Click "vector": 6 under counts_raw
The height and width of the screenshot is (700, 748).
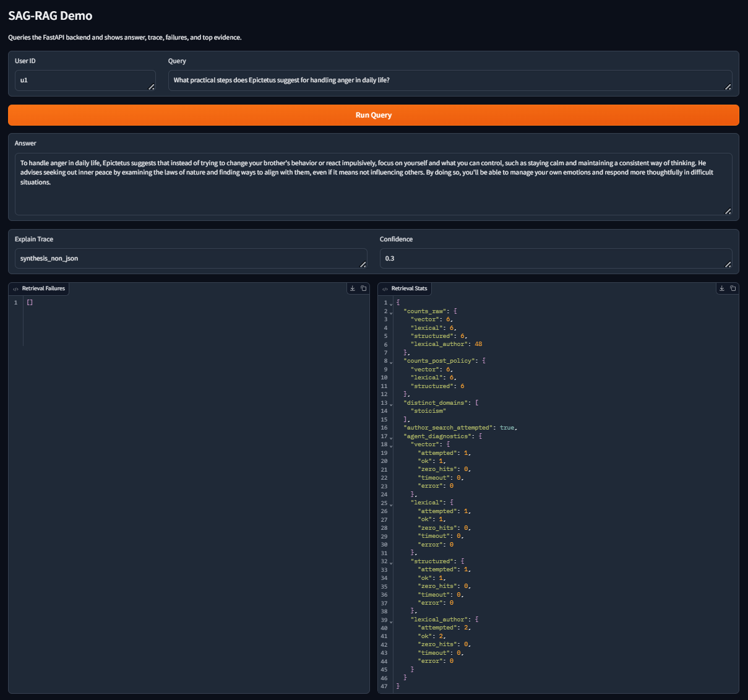(432, 319)
